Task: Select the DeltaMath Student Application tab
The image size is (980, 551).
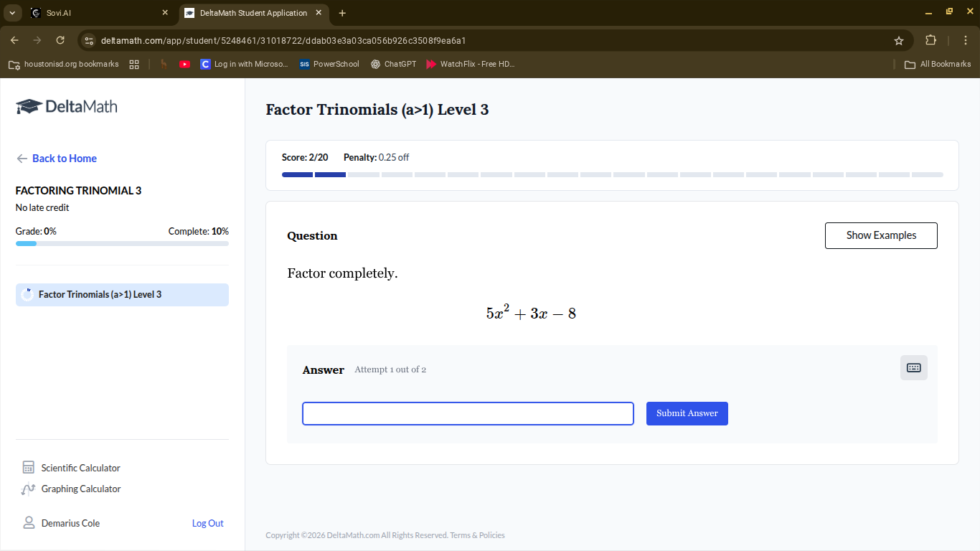Action: pos(253,13)
